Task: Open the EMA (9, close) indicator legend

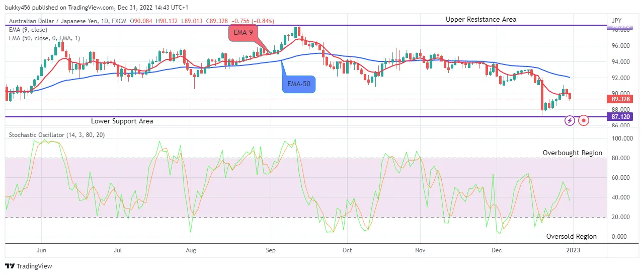Action: coord(29,30)
